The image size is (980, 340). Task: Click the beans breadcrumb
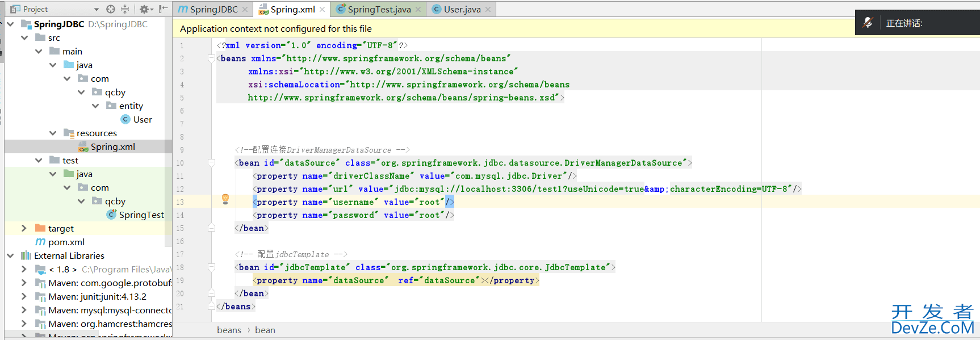pos(229,330)
